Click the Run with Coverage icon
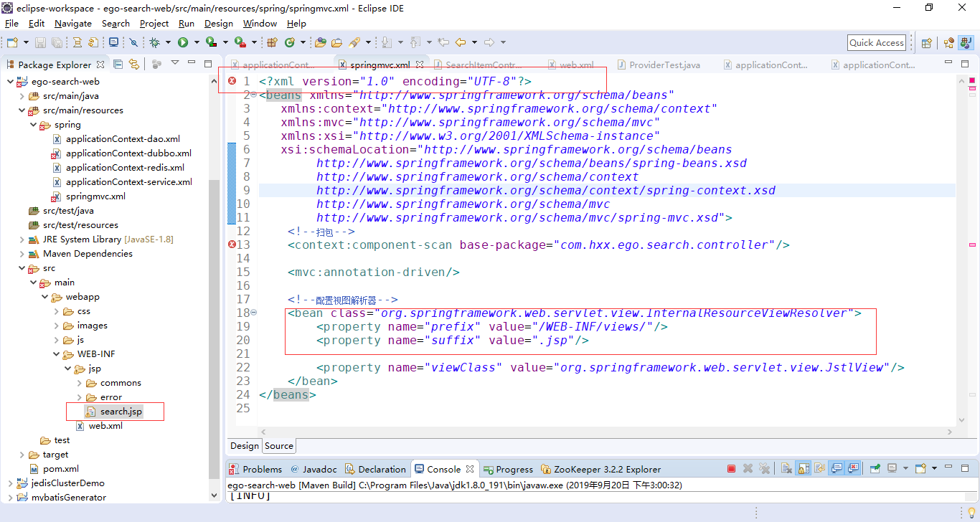Screen dimensions: 980x522 [x=211, y=42]
